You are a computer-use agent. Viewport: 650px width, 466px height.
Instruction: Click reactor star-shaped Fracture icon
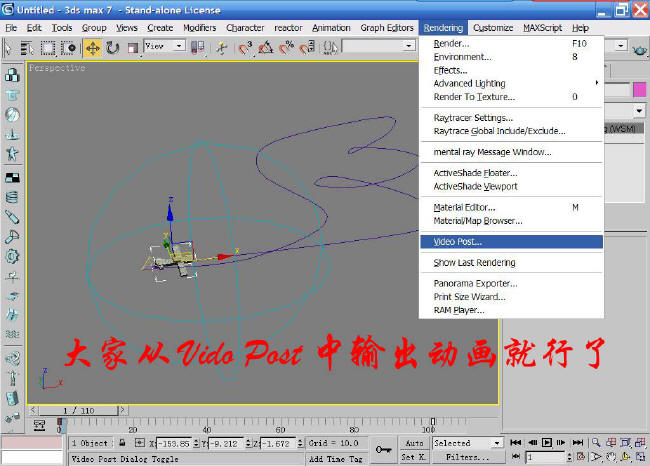[x=12, y=153]
